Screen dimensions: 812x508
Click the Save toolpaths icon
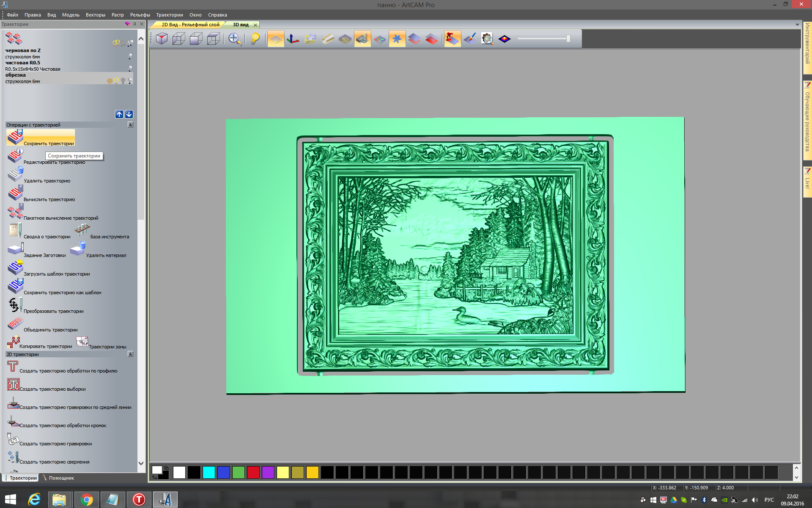click(15, 138)
